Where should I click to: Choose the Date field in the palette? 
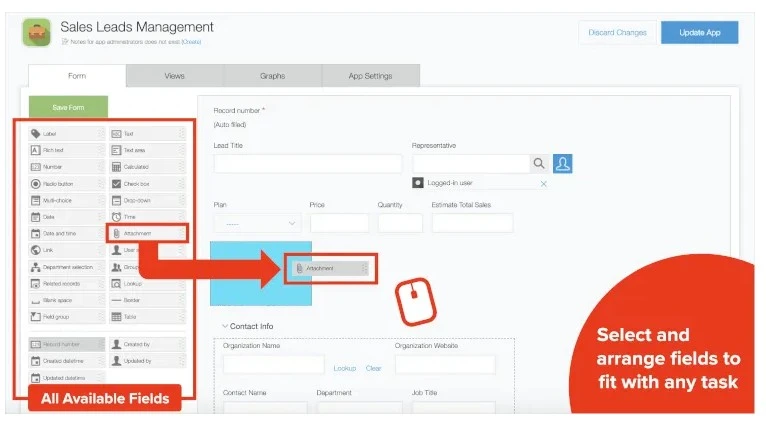tap(67, 217)
